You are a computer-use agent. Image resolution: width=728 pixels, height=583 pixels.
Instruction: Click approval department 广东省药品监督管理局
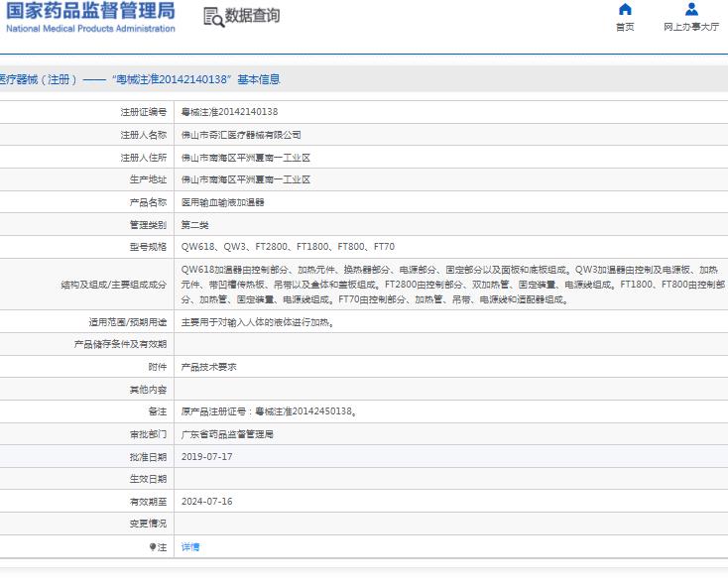click(x=227, y=434)
